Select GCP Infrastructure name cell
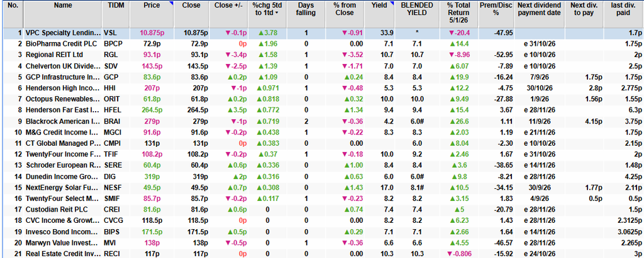Image resolution: width=644 pixels, height=258 pixels. point(63,77)
